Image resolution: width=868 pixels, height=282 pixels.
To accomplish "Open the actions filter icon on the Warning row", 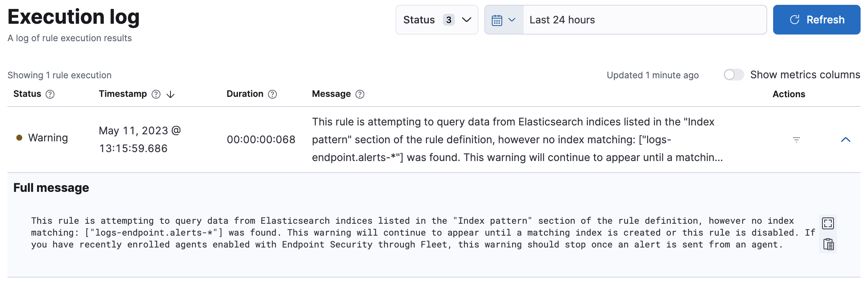I will 796,140.
